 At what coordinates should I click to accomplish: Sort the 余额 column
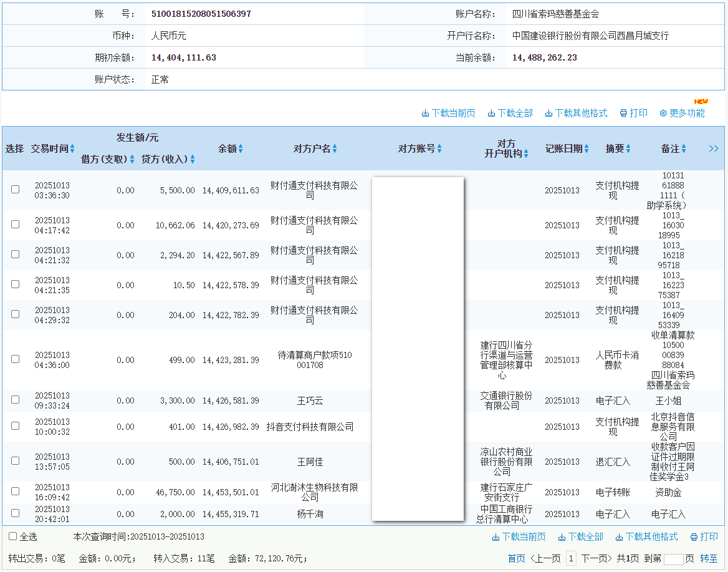[241, 149]
